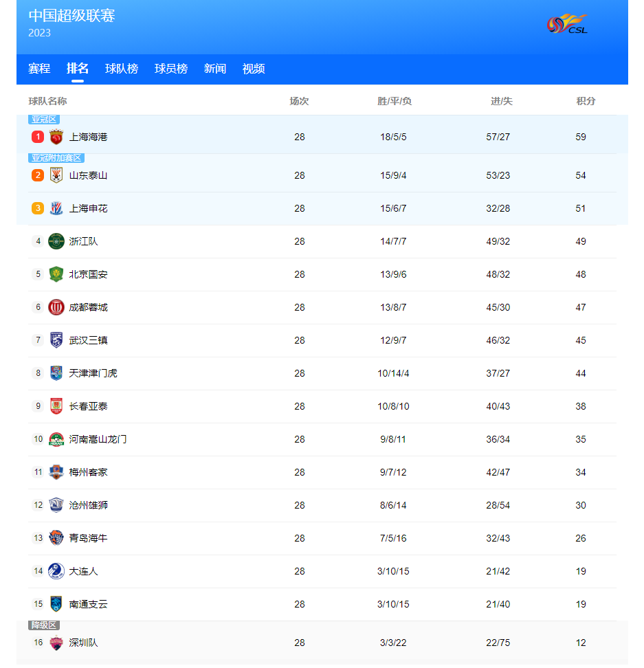Click the Shanghai Port (上海海港) team crest
644x668 pixels.
tap(56, 137)
